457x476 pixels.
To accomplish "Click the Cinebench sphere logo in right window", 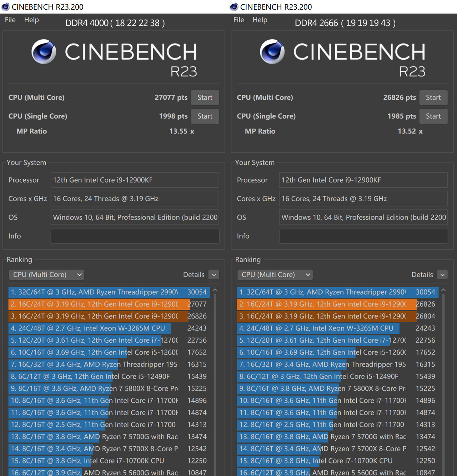I will [x=272, y=52].
